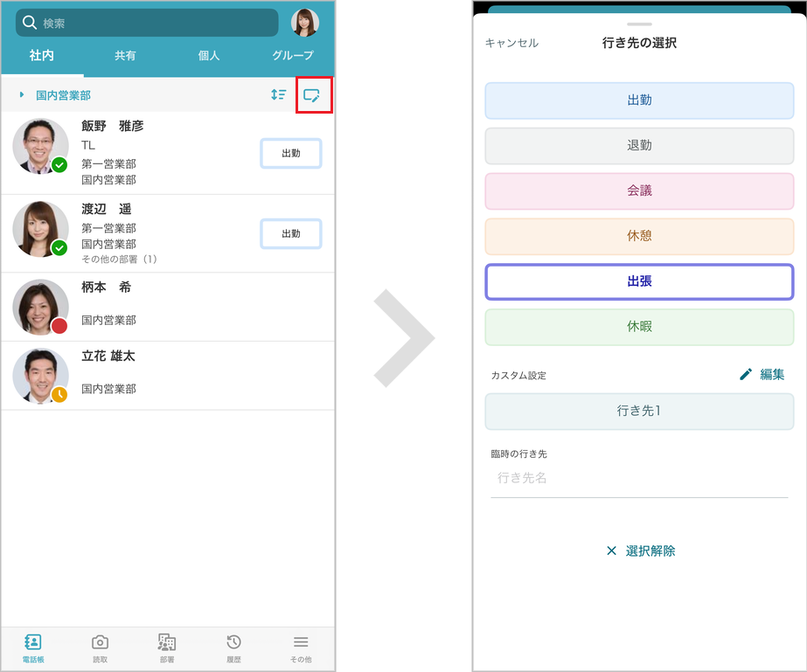
Task: Switch to the グループ tab
Action: click(x=292, y=55)
